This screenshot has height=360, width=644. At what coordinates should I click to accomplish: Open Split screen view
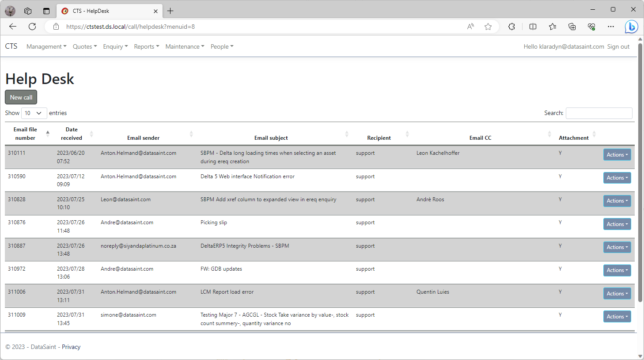(533, 27)
